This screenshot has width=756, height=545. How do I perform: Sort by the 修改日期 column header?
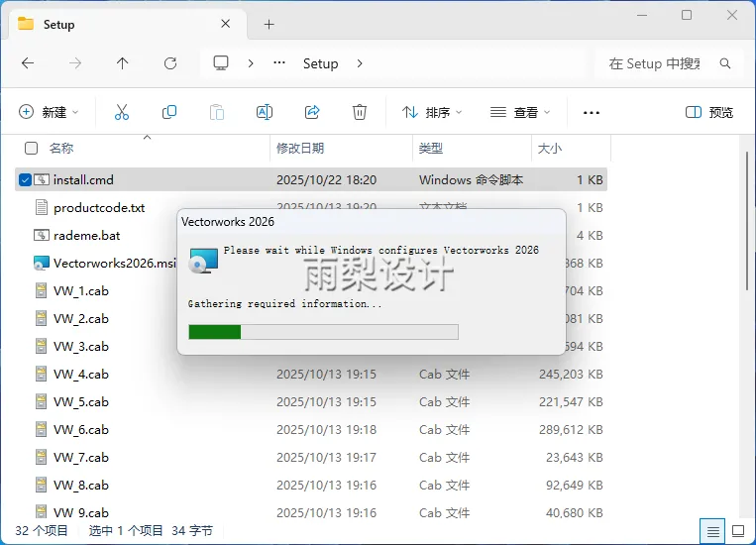pyautogui.click(x=300, y=148)
